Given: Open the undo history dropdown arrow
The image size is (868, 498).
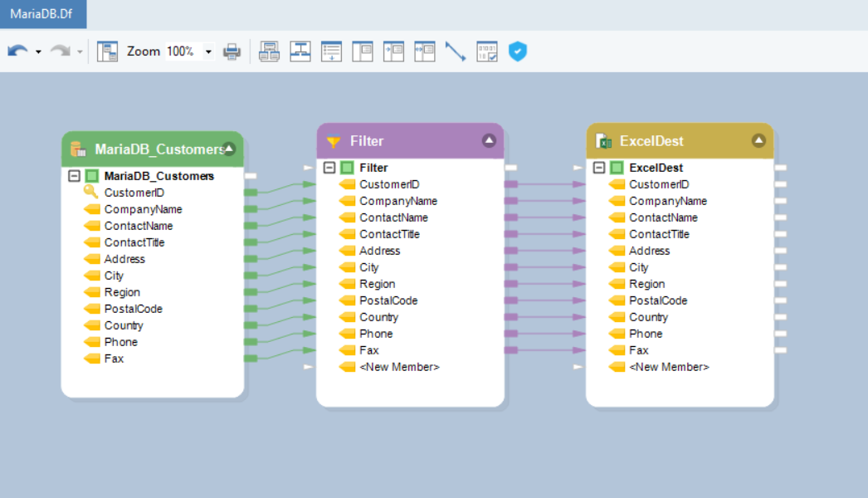Looking at the screenshot, I should [x=38, y=51].
